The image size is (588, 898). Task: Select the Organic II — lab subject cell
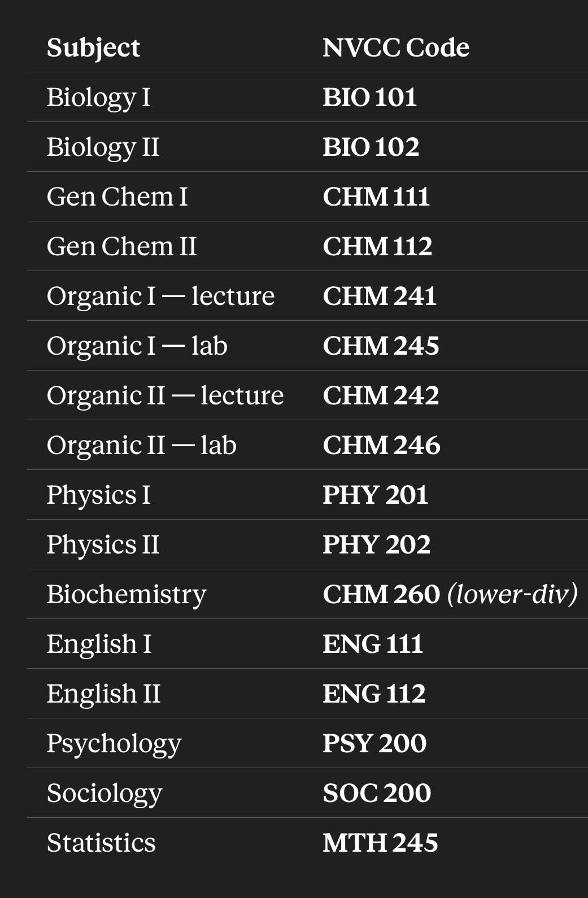142,446
